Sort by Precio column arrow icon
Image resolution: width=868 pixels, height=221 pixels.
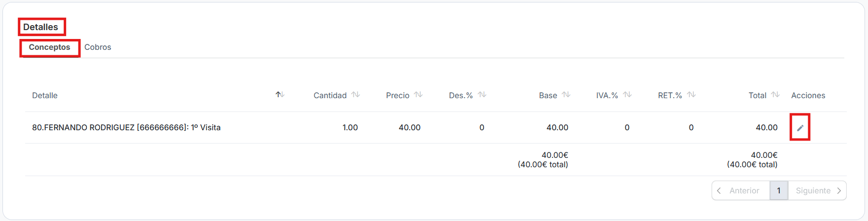click(418, 95)
